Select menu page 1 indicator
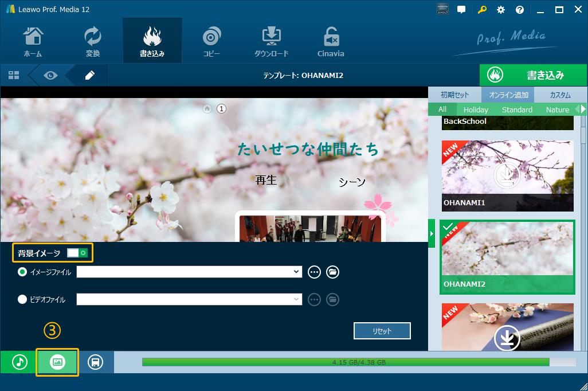 [x=221, y=109]
